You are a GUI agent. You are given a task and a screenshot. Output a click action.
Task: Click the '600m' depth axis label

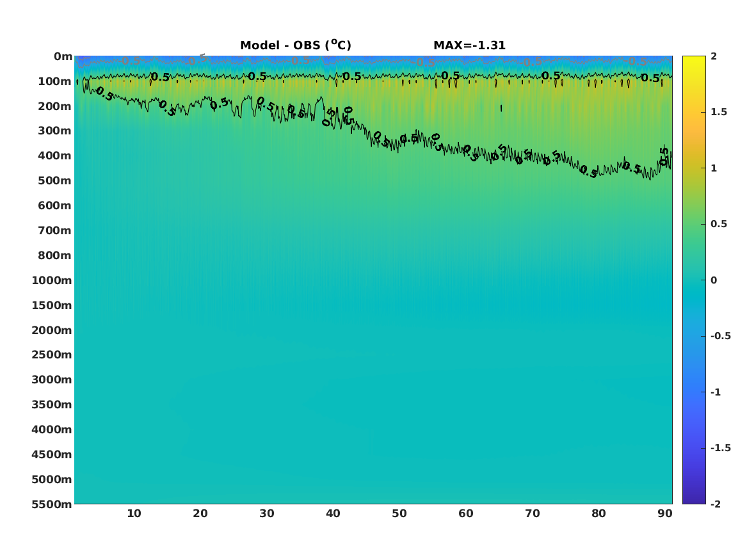point(55,205)
